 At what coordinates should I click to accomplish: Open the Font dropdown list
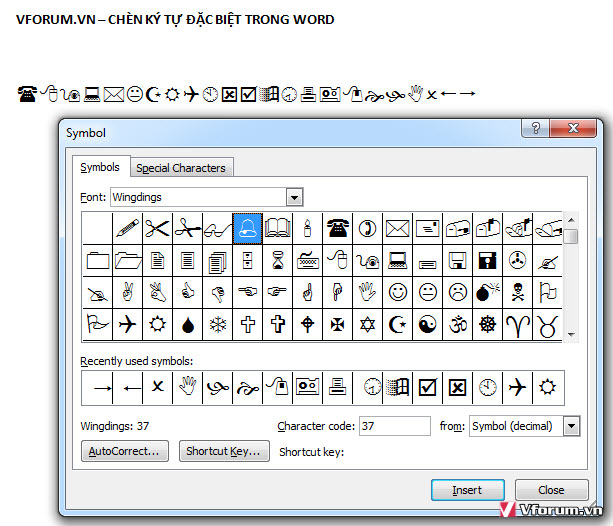[294, 197]
